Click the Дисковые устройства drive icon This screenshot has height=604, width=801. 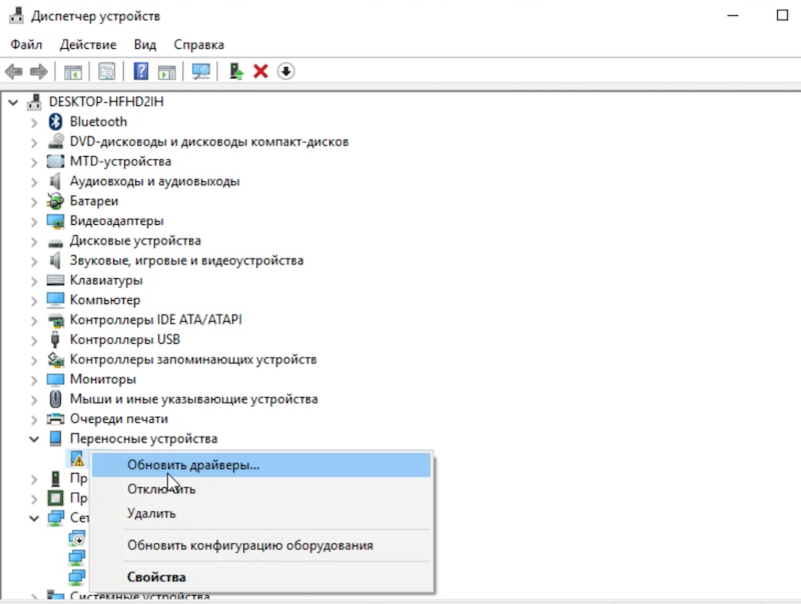coord(55,242)
